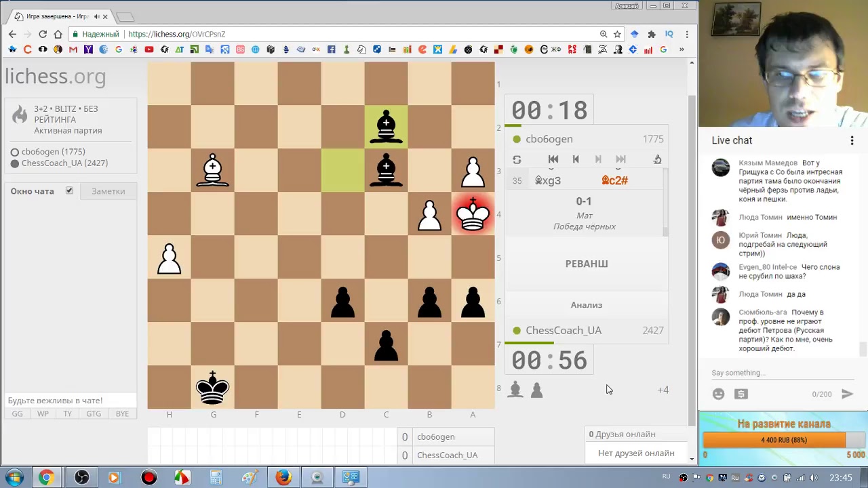Open the Gmail bookmark in the bookmarks bar
The height and width of the screenshot is (488, 868).
click(x=73, y=49)
